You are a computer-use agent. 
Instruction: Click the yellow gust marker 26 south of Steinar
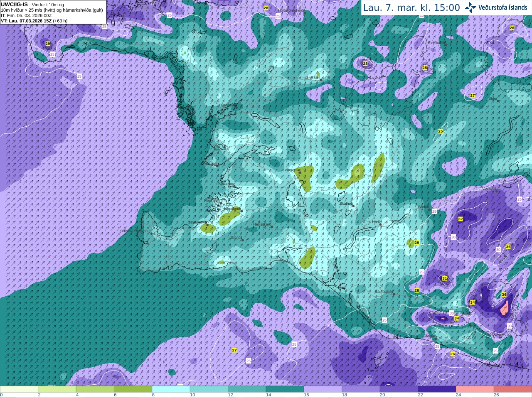[453, 354]
